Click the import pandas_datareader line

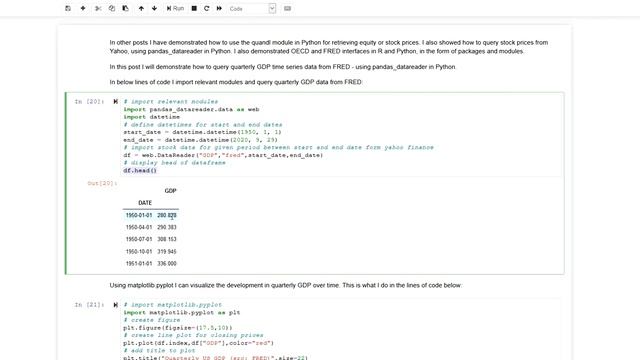point(191,109)
